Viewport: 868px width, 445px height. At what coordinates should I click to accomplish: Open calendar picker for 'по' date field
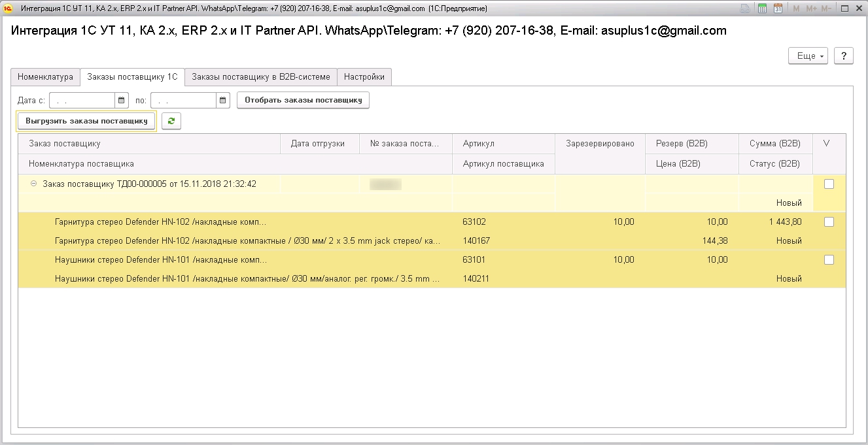[x=223, y=101]
